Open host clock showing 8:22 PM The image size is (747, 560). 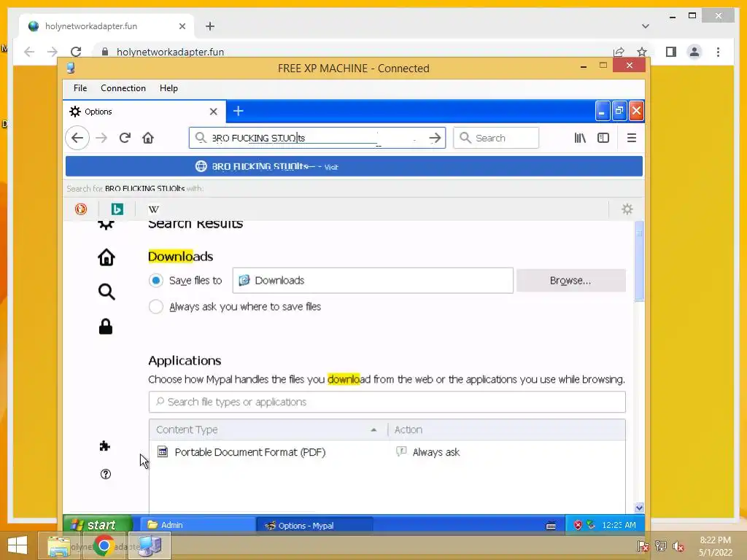[x=715, y=546]
